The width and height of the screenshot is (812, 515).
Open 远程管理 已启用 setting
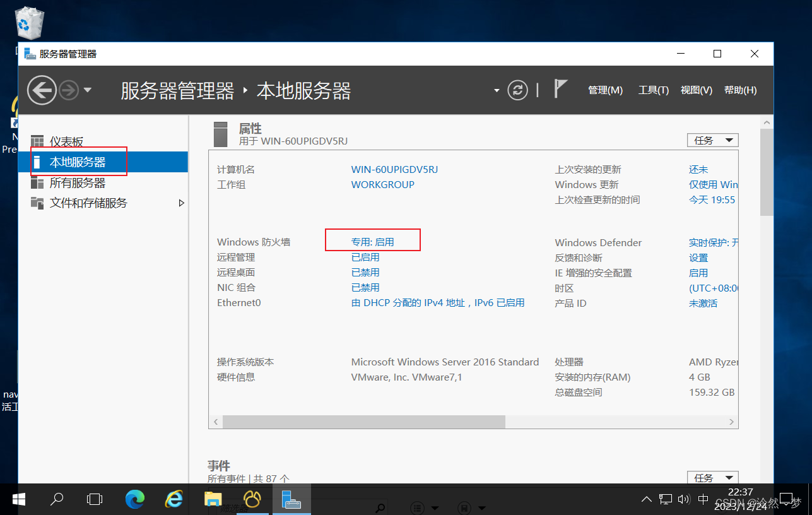(x=365, y=257)
